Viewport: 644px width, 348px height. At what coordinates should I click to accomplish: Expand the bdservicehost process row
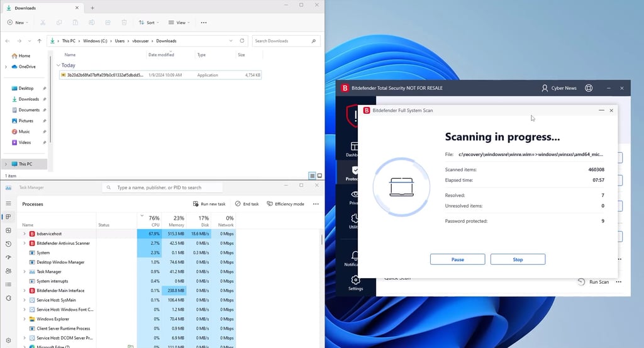click(25, 233)
